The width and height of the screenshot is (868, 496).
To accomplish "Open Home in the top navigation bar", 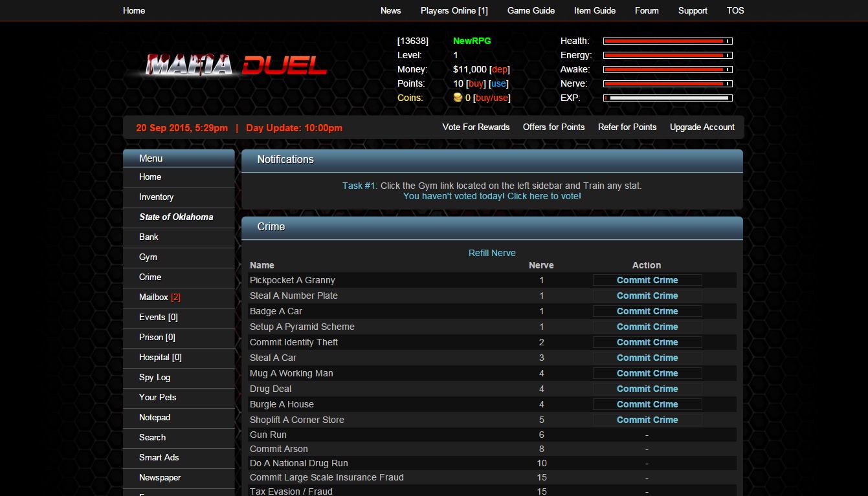I will (134, 10).
